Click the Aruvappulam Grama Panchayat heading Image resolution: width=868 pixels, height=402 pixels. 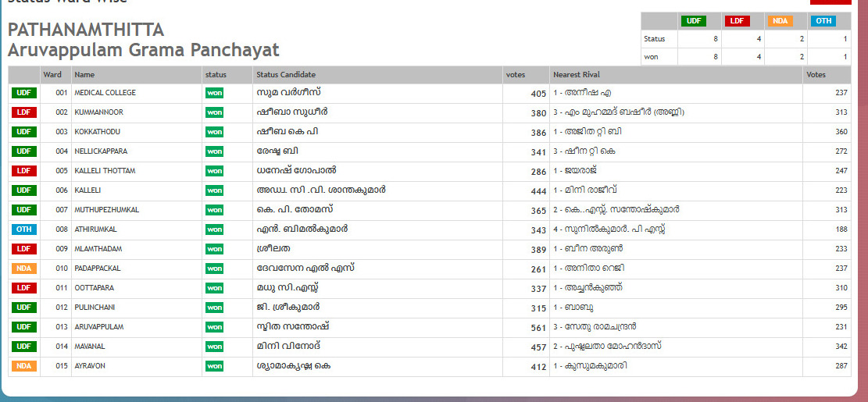coord(143,51)
